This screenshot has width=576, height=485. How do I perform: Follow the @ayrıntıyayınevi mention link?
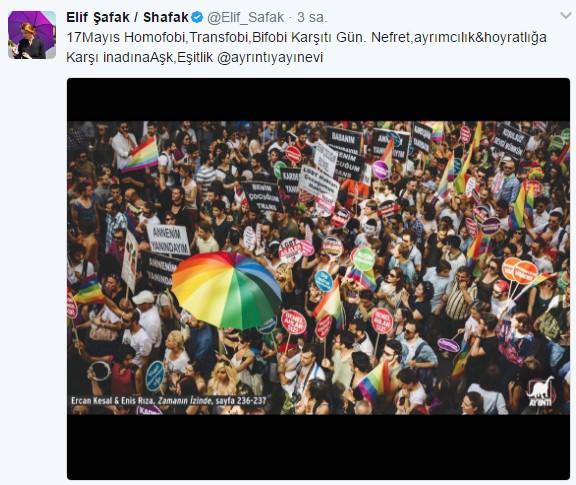pyautogui.click(x=270, y=58)
